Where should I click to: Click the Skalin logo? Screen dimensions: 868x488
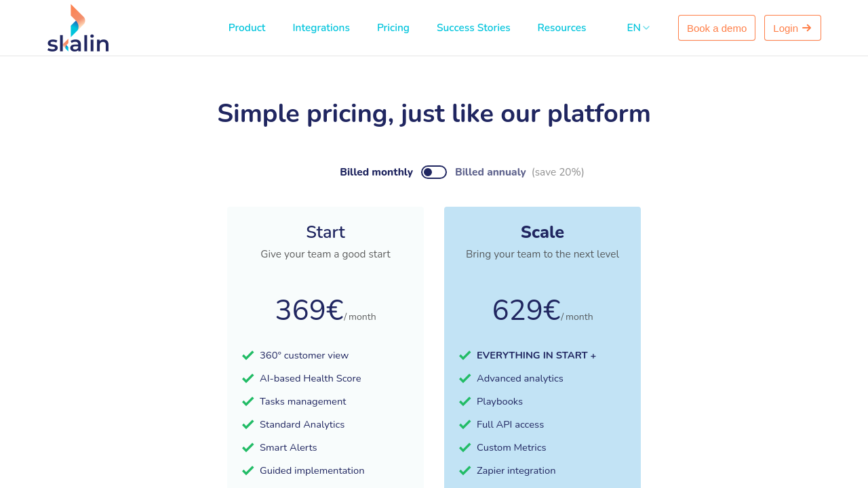pyautogui.click(x=78, y=28)
